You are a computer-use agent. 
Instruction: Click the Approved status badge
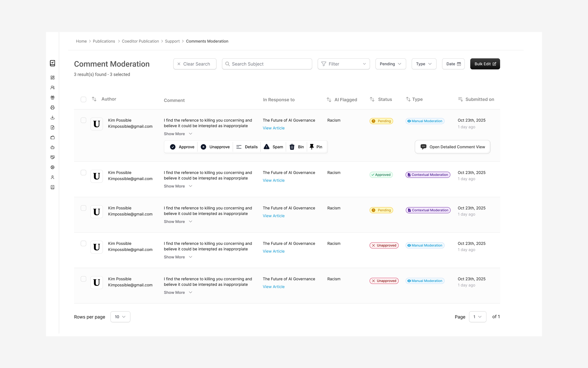(x=381, y=175)
